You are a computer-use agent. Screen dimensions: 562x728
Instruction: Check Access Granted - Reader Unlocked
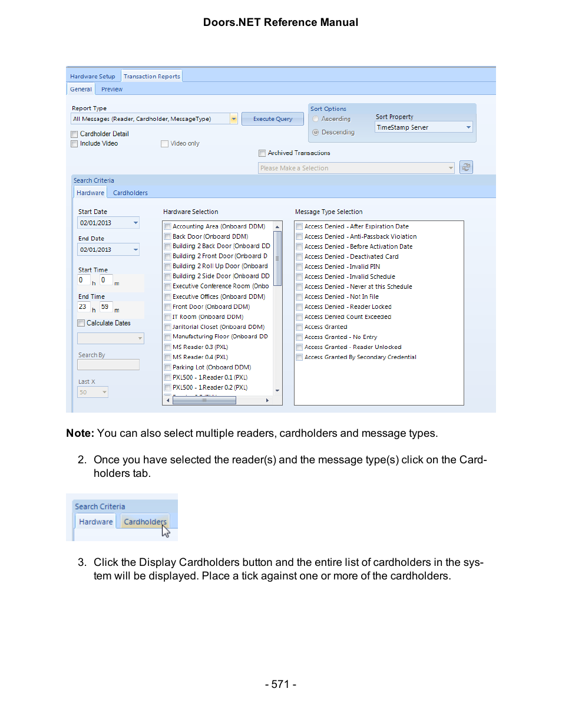[299, 347]
